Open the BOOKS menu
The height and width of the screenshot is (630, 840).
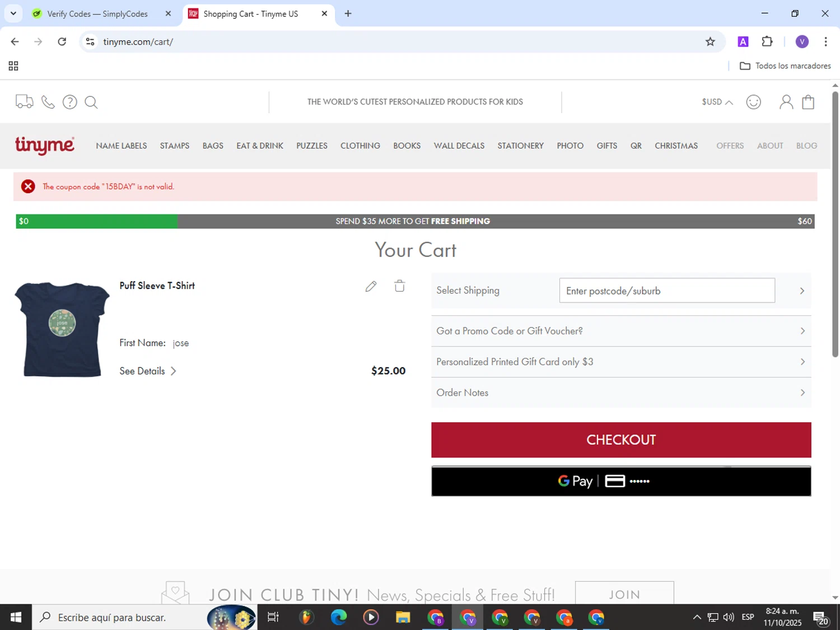407,146
